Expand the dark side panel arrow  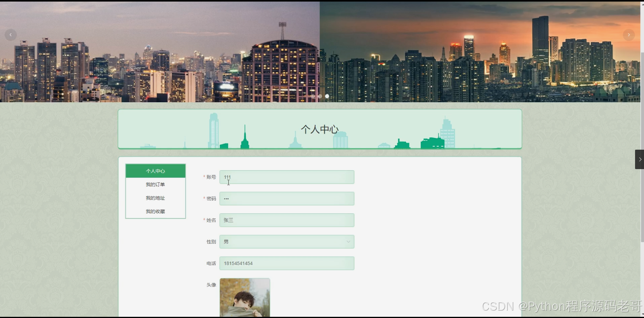639,159
